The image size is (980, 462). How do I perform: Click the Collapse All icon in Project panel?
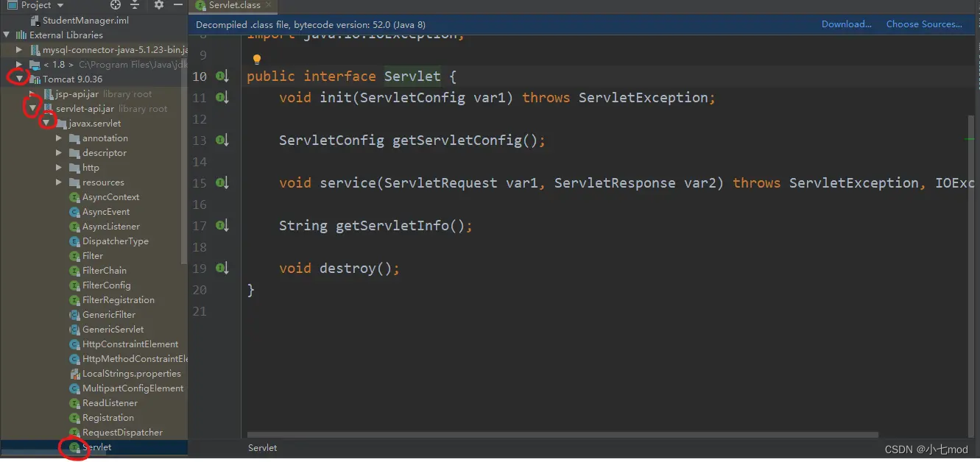point(135,5)
